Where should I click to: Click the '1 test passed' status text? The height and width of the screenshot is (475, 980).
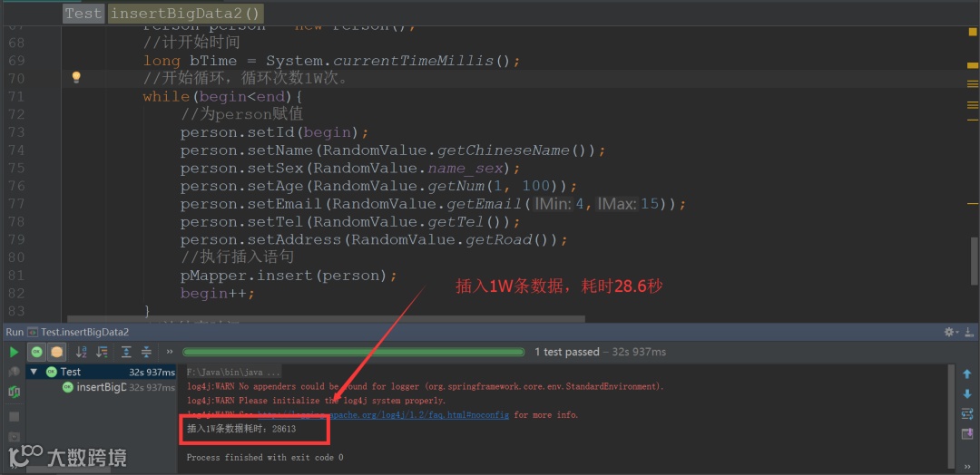567,352
